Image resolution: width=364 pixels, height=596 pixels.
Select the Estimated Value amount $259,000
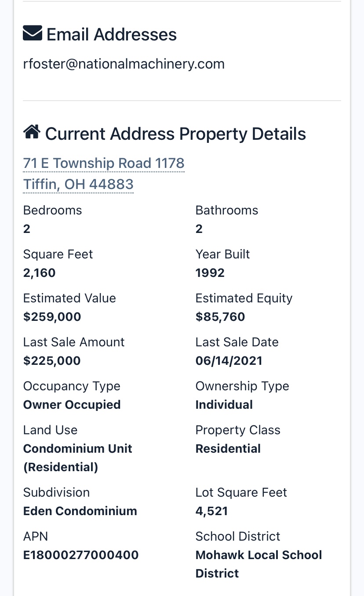coord(52,317)
